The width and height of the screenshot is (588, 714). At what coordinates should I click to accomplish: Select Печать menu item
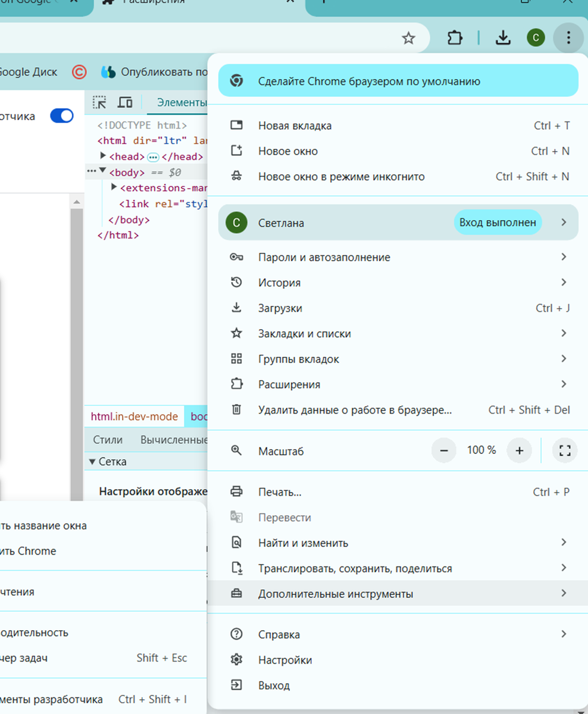[x=398, y=492]
